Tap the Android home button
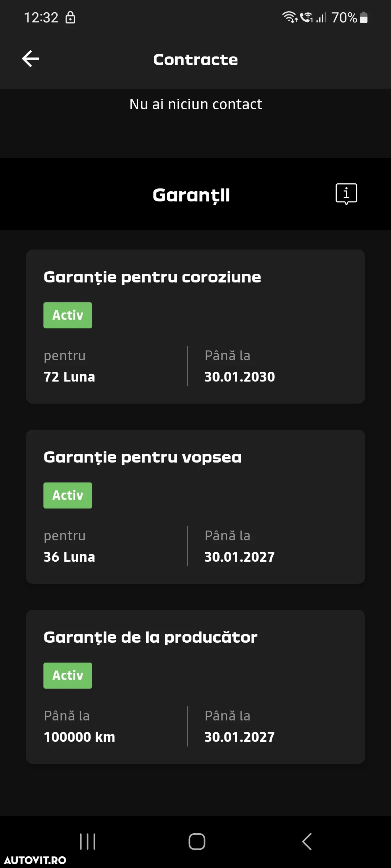This screenshot has height=868, width=391. [197, 841]
